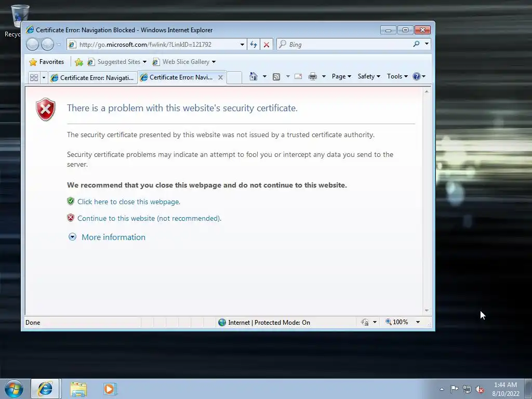Click the Bing search box
Viewport: 532px width, 399px height.
344,45
